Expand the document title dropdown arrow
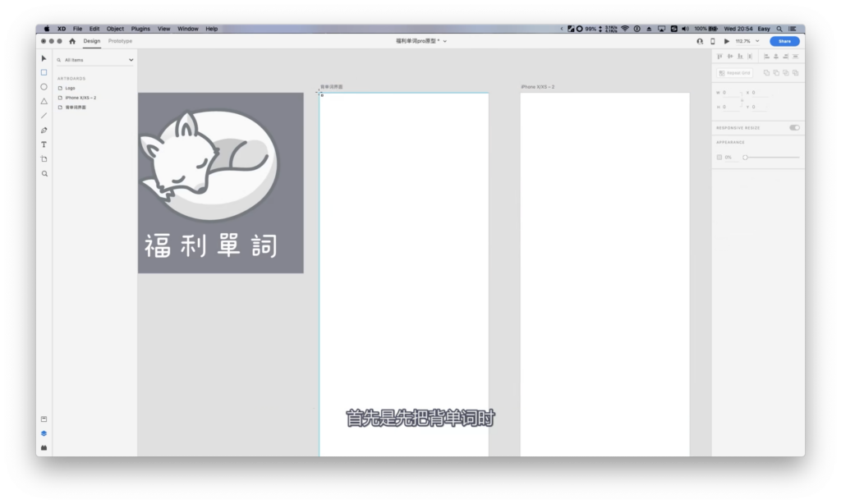Screen dimensions: 841x504 click(445, 41)
